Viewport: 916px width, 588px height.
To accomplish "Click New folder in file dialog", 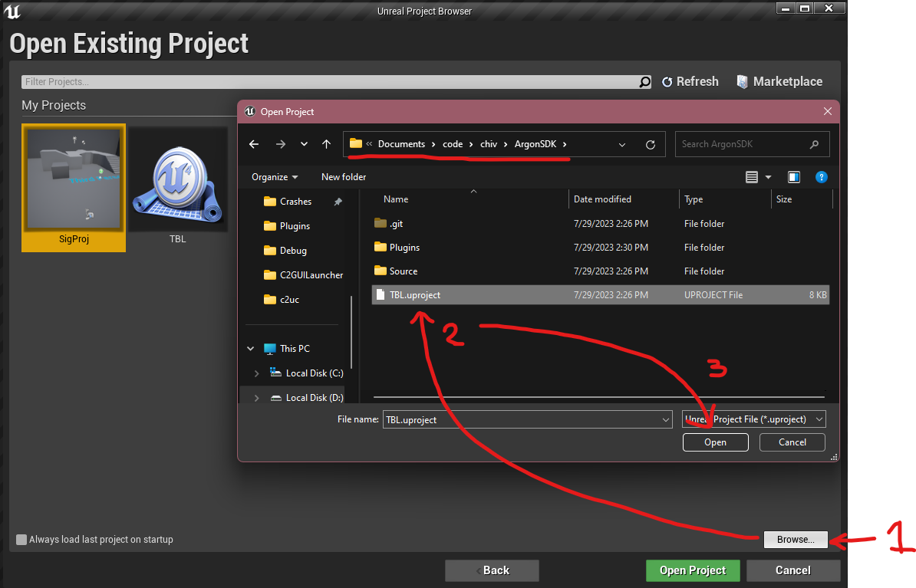I will click(x=344, y=177).
